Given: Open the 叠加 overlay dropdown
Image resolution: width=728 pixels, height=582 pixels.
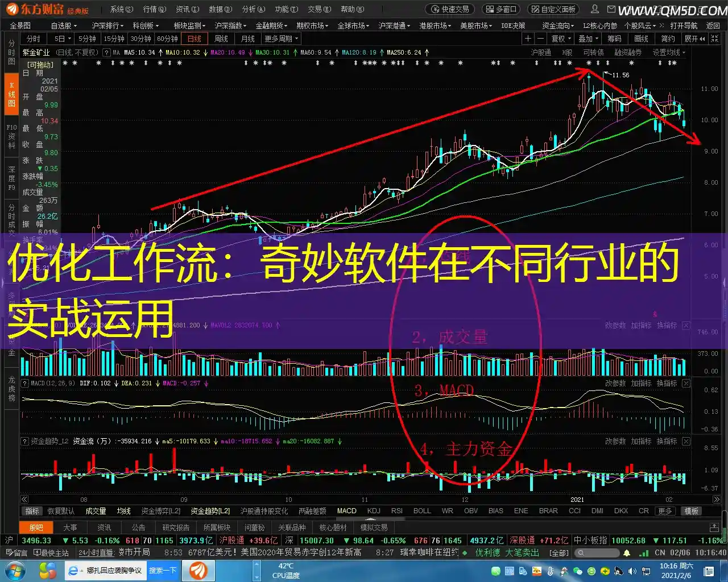Looking at the screenshot, I should pos(589,39).
